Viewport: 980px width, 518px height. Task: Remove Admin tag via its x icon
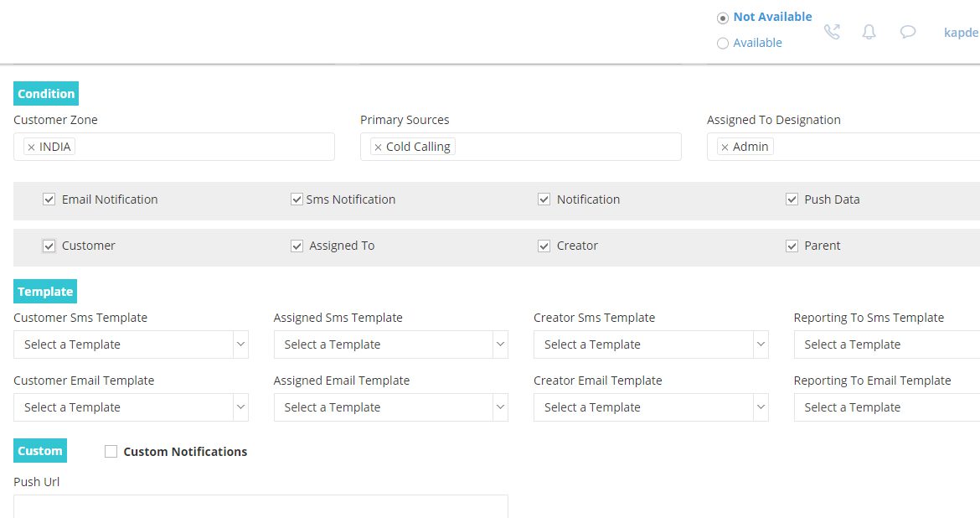tap(725, 147)
